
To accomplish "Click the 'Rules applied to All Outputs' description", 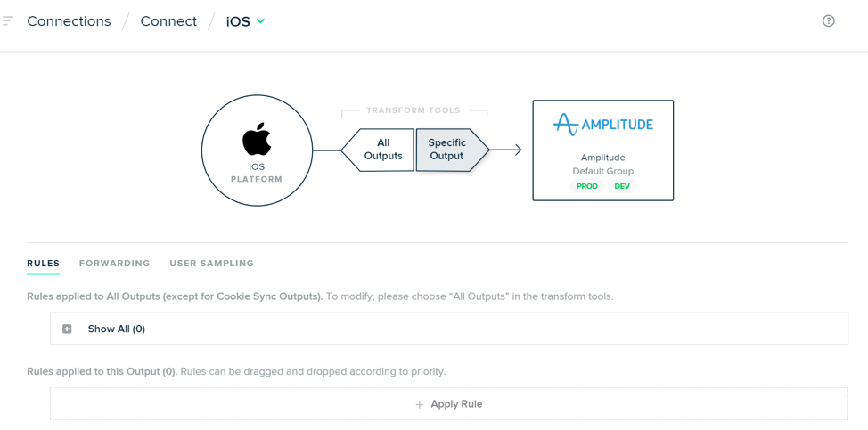I will point(320,296).
